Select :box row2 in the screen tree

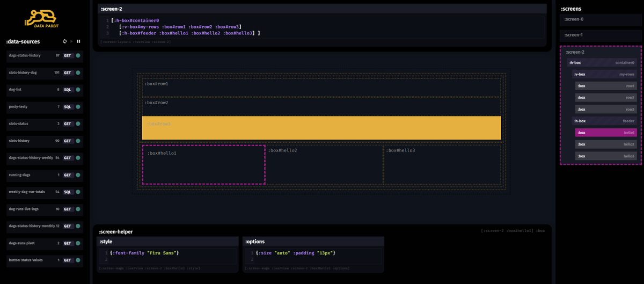(606, 98)
